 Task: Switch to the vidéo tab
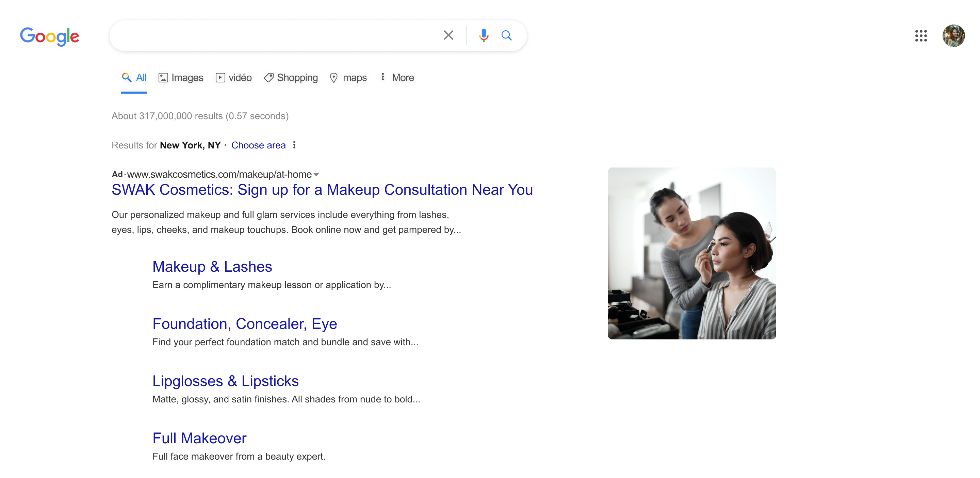click(233, 78)
